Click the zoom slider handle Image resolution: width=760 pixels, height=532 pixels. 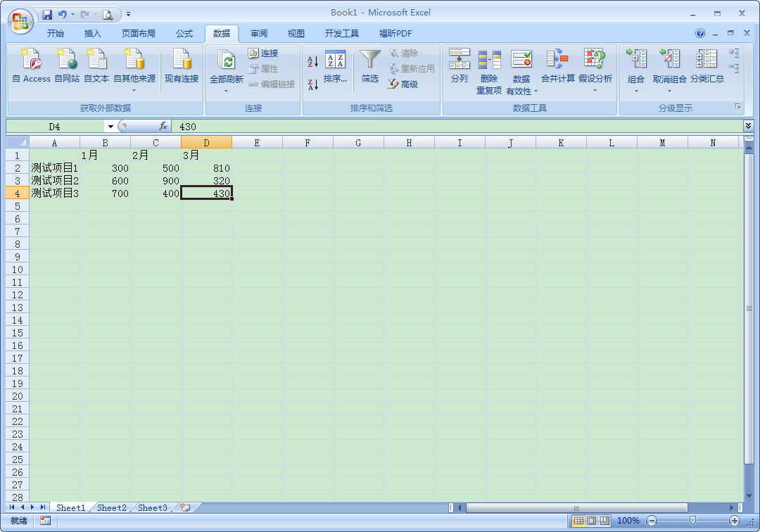pos(692,521)
